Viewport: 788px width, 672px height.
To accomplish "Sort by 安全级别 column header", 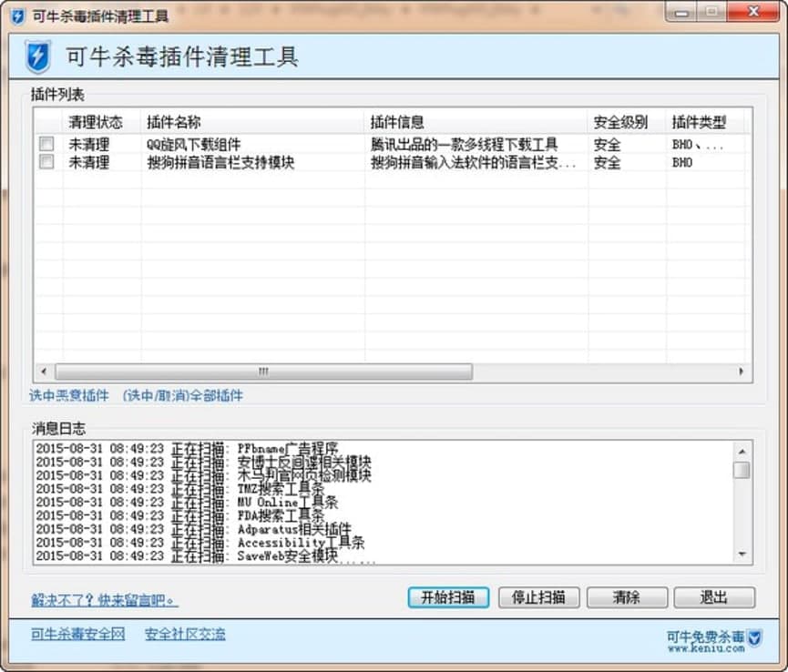I will click(x=620, y=122).
